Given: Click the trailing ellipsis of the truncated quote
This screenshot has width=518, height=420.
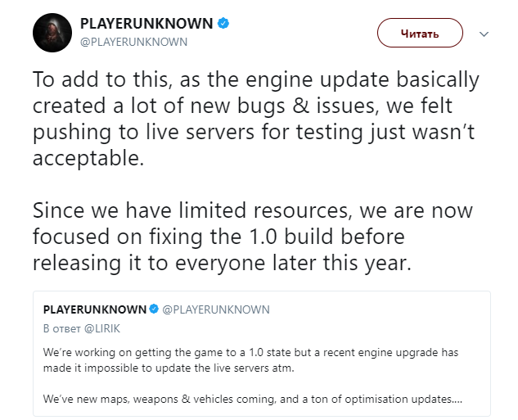Looking at the screenshot, I should (x=457, y=400).
